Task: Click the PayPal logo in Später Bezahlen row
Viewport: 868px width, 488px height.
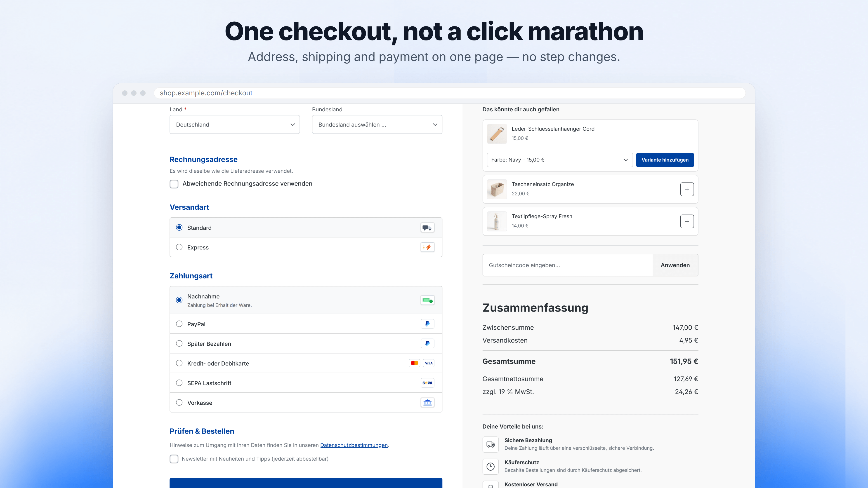Action: tap(427, 343)
